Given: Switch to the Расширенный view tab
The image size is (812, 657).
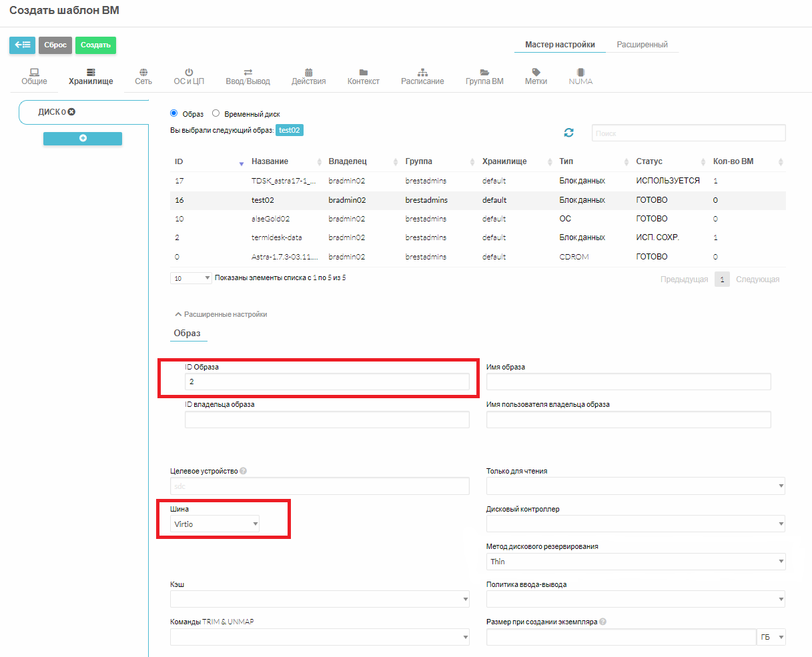Looking at the screenshot, I should pos(642,45).
